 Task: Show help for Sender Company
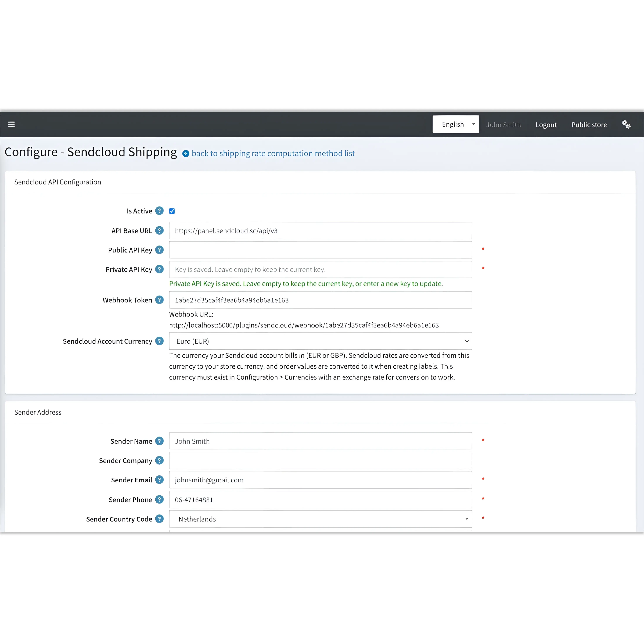tap(159, 460)
